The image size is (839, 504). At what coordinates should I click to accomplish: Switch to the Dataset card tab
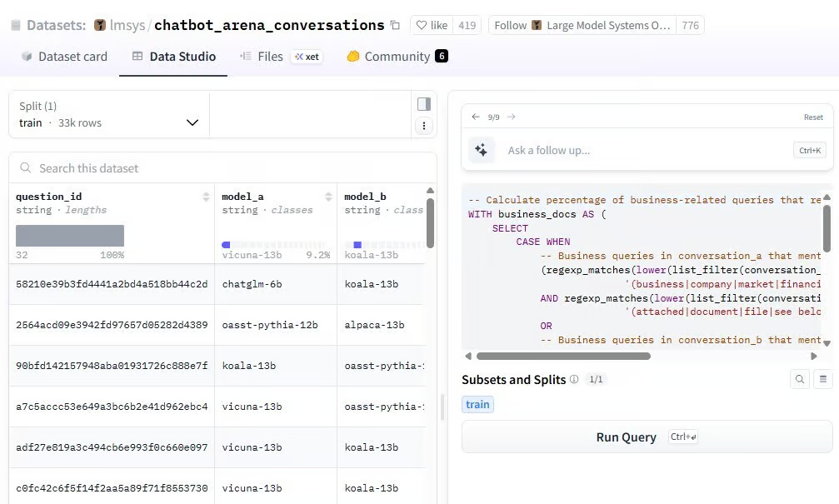[64, 57]
